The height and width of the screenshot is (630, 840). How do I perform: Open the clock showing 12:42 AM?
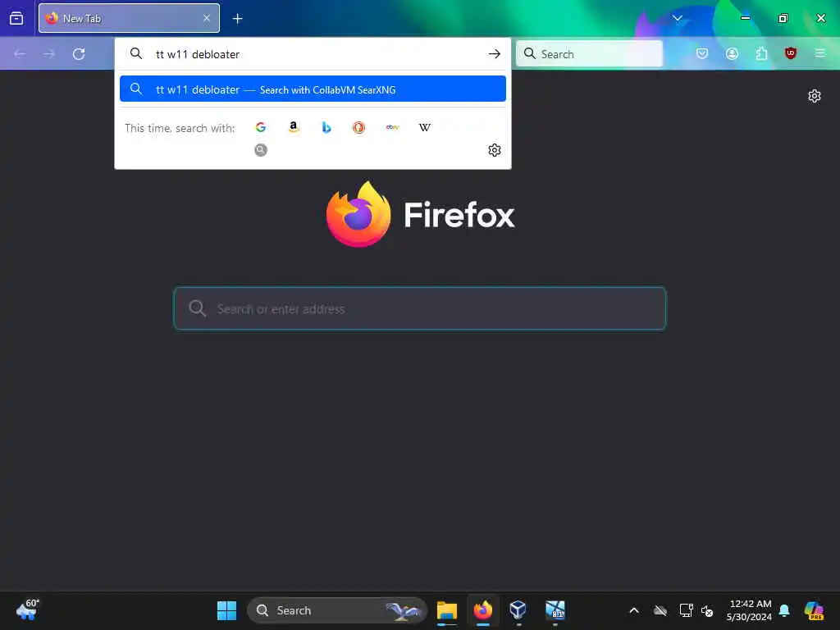point(750,610)
